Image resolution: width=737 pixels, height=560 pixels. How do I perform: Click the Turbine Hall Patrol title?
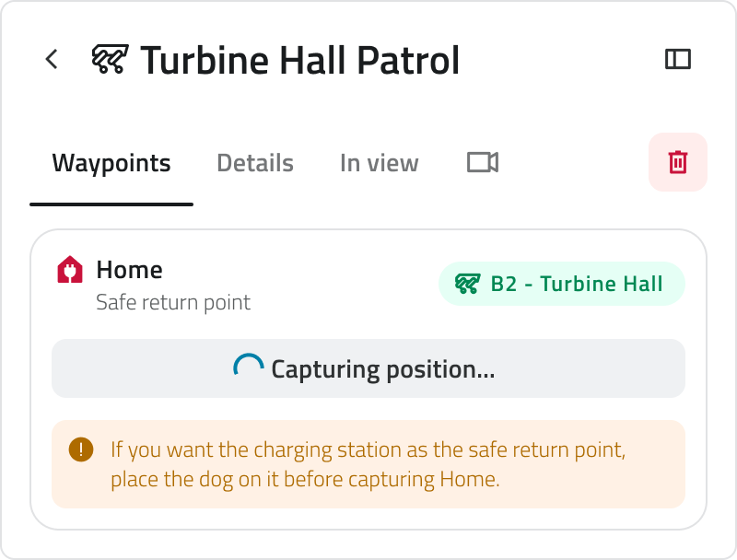pos(300,60)
